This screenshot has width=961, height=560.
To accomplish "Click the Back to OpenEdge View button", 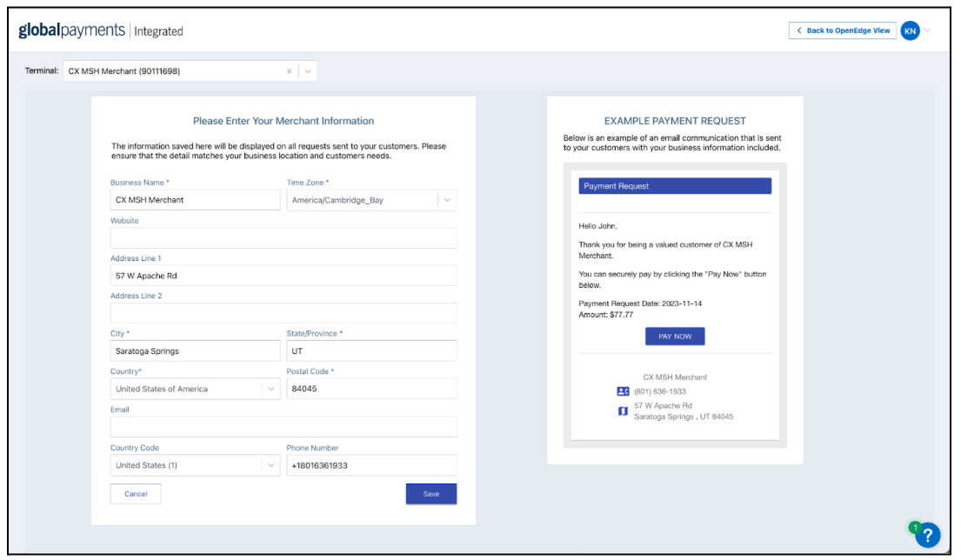I will coord(842,30).
